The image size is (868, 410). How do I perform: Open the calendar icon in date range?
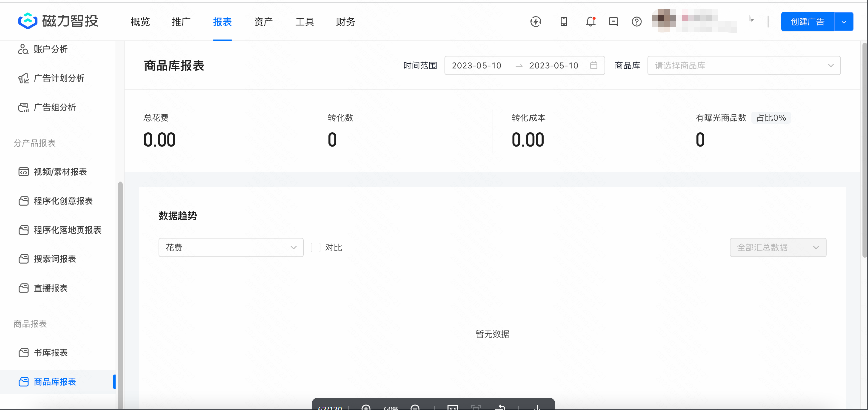[594, 66]
